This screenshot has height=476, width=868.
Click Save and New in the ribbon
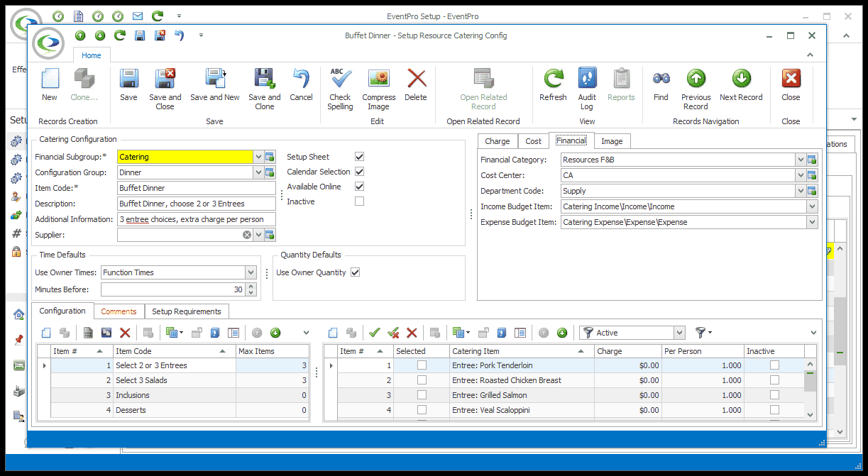coord(215,85)
